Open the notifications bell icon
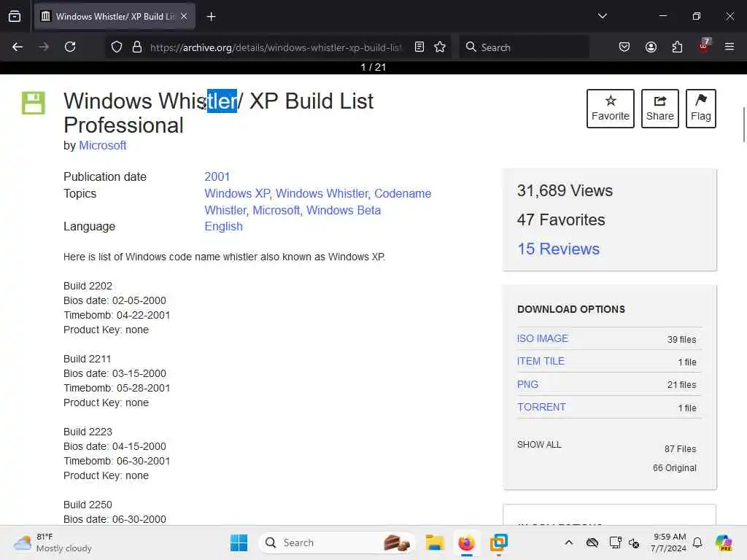The width and height of the screenshot is (747, 560). click(x=697, y=542)
